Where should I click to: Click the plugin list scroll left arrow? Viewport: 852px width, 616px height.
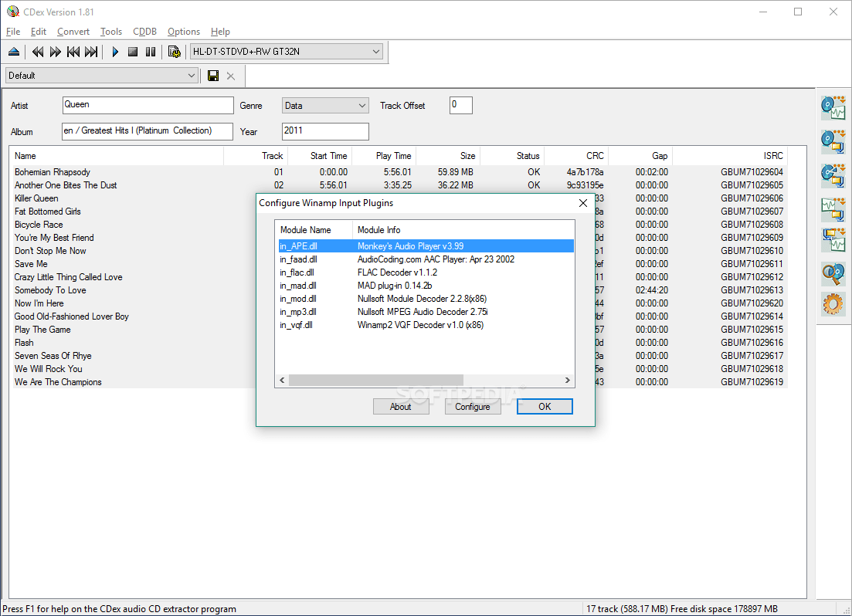tap(282, 381)
